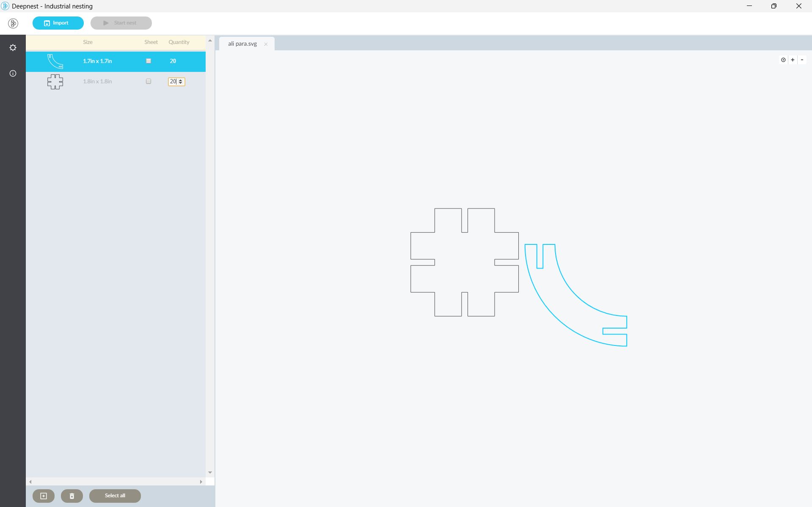Click the horizontal scroll-right arrow
812x507 pixels.
tap(201, 482)
